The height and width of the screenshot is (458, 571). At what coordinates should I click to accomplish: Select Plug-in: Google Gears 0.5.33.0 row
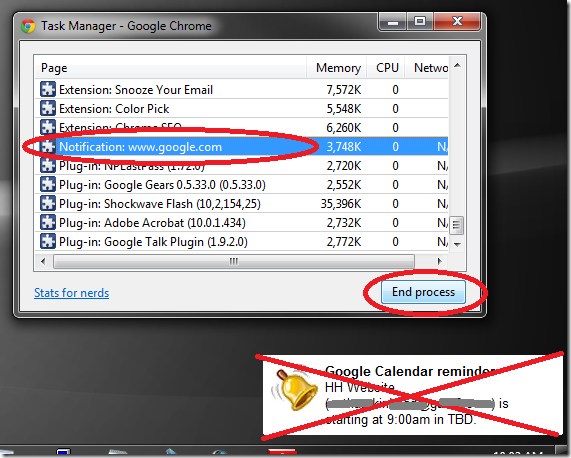[x=241, y=184]
